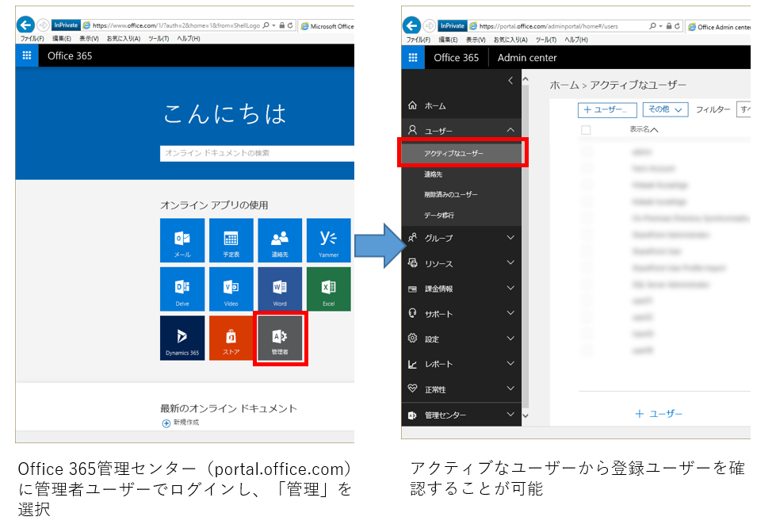Go back in the left browser window
This screenshot has width=776, height=532.
[25, 25]
